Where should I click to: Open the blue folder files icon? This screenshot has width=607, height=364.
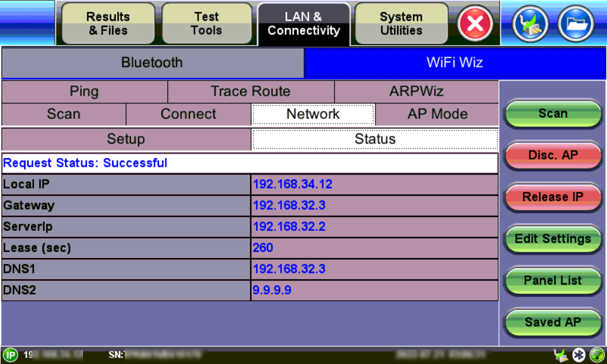coord(575,24)
